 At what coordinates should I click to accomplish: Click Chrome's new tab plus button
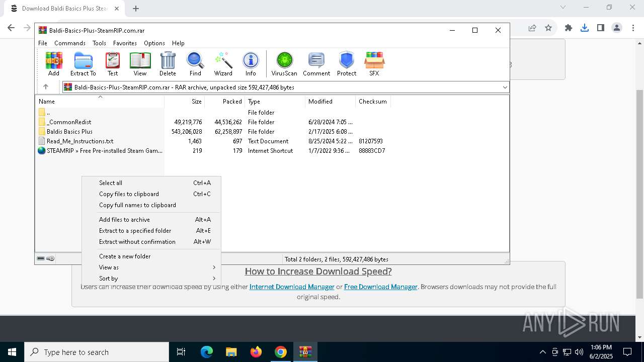tap(136, 8)
